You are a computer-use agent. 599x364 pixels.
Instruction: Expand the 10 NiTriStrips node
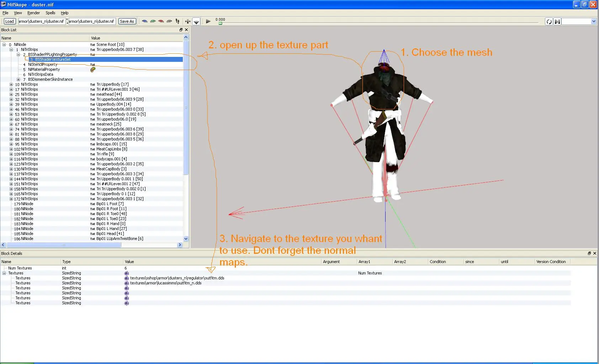click(11, 85)
